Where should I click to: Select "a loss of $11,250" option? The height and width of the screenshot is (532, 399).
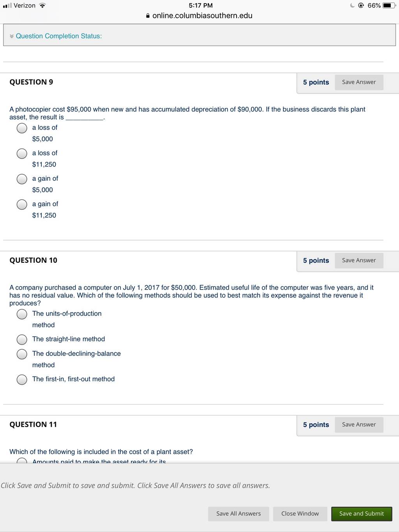click(22, 154)
